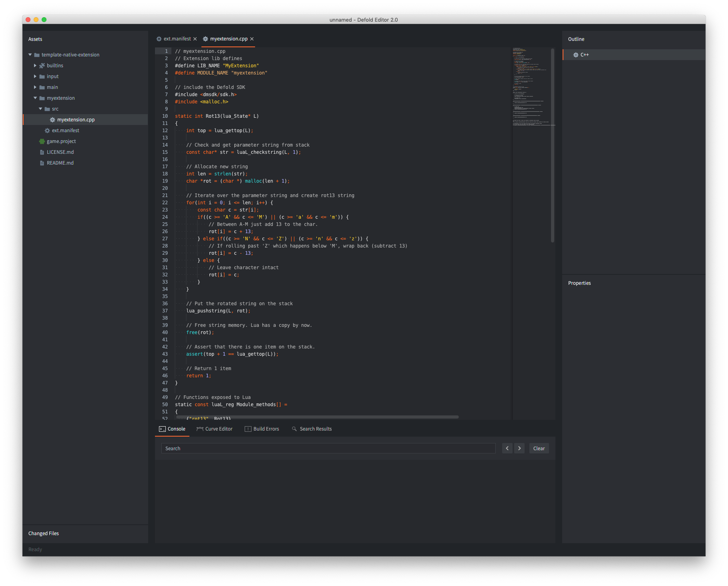Close the myextension.cpp editor tab
This screenshot has height=586, width=728.
(252, 39)
